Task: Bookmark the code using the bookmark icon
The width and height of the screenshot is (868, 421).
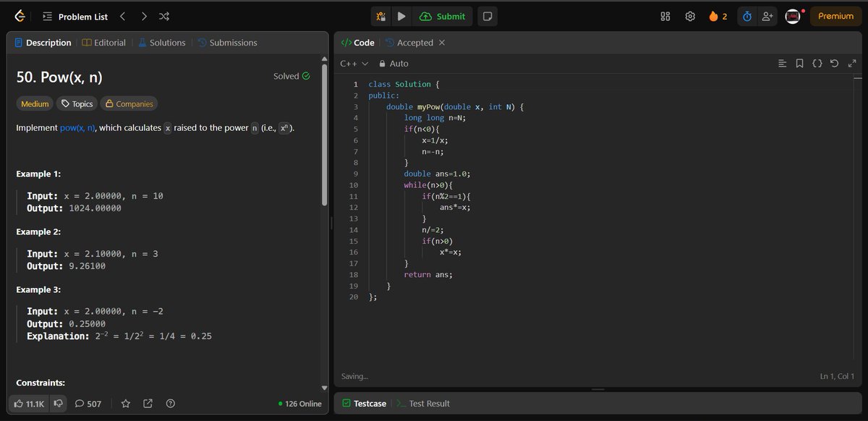Action: 799,64
